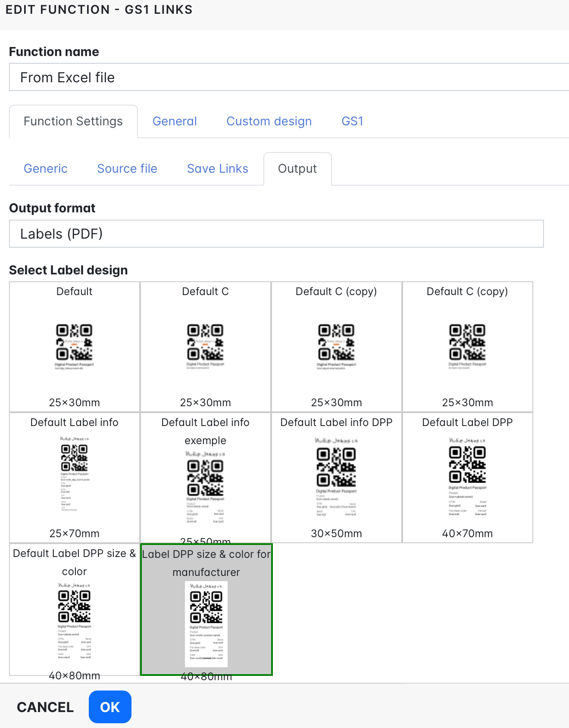Choose the Default C label design
The width and height of the screenshot is (569, 728).
click(x=205, y=347)
